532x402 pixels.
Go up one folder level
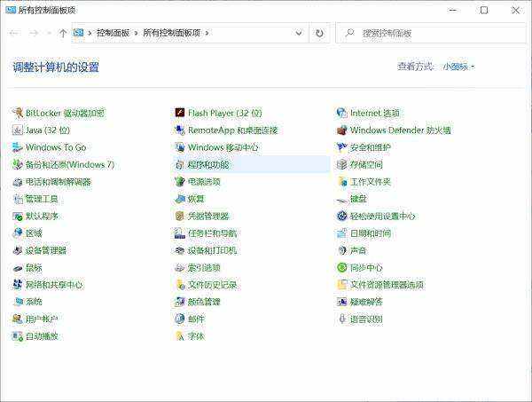coord(63,33)
